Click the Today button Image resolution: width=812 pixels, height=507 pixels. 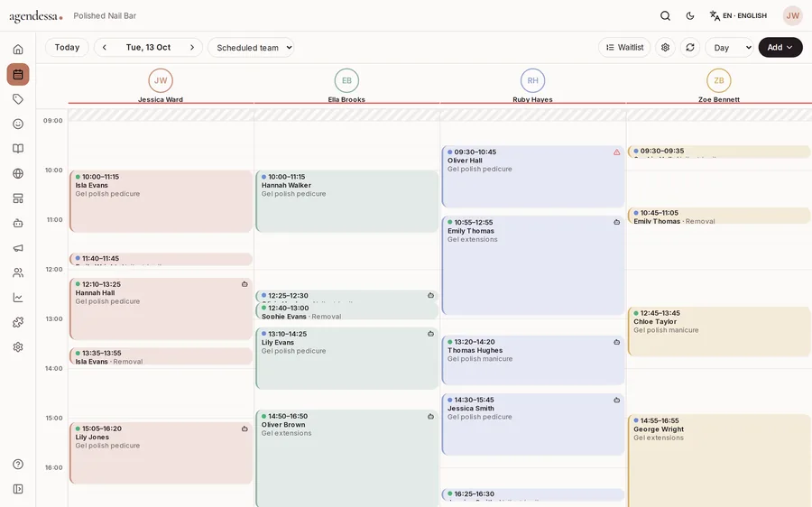[67, 47]
